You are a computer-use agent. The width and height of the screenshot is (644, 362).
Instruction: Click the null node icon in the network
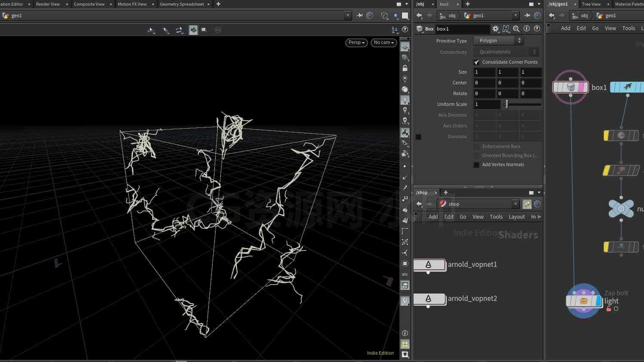click(x=621, y=209)
